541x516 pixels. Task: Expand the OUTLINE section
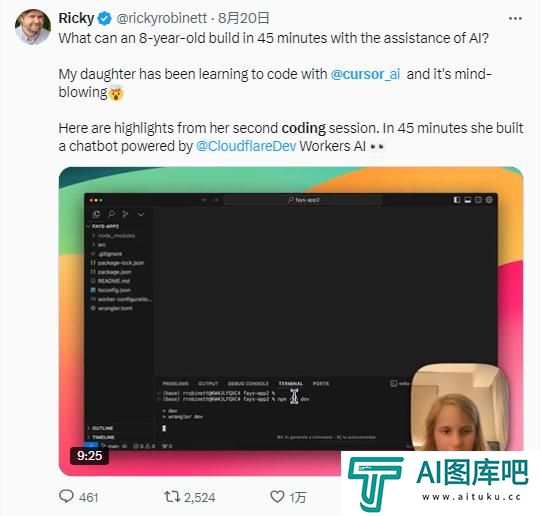100,428
